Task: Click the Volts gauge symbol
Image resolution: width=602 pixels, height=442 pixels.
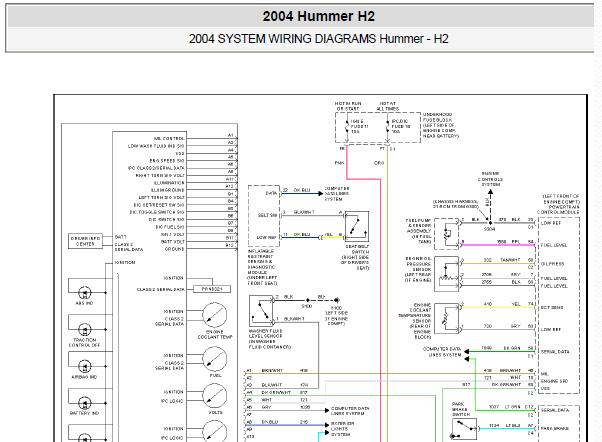Action: tap(214, 396)
